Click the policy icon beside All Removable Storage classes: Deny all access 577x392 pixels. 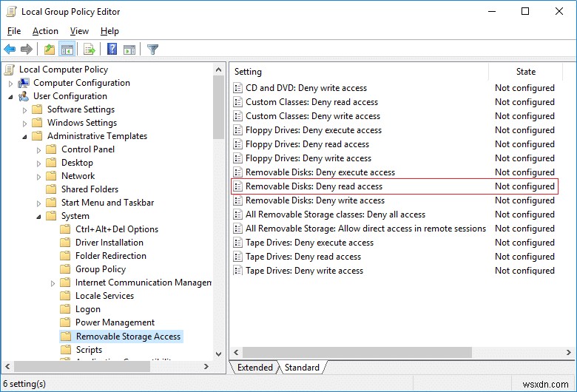(237, 214)
